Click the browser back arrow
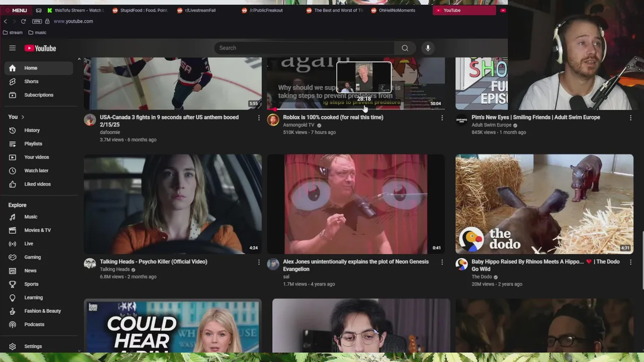This screenshot has width=644, height=362. pos(6,21)
